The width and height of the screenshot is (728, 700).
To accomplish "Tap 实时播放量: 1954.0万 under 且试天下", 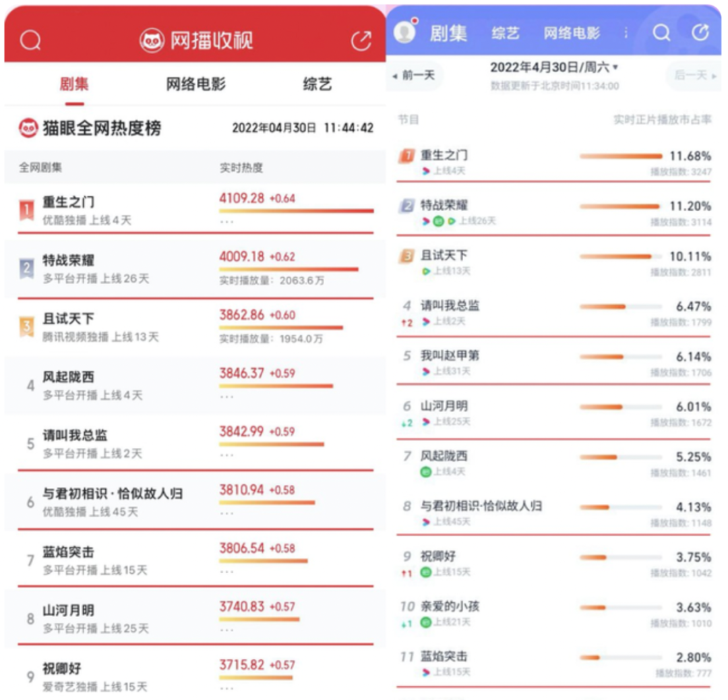I will coord(271,339).
